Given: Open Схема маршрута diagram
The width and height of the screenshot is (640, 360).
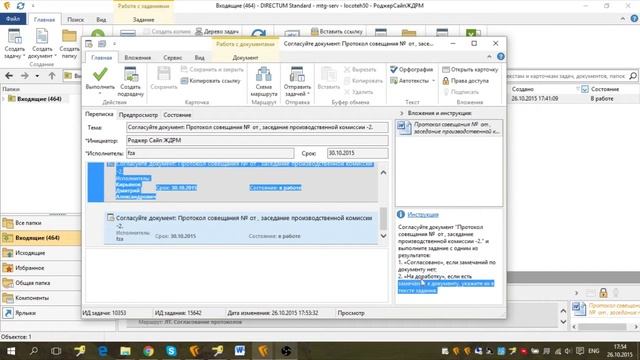Looking at the screenshot, I should click(x=264, y=82).
